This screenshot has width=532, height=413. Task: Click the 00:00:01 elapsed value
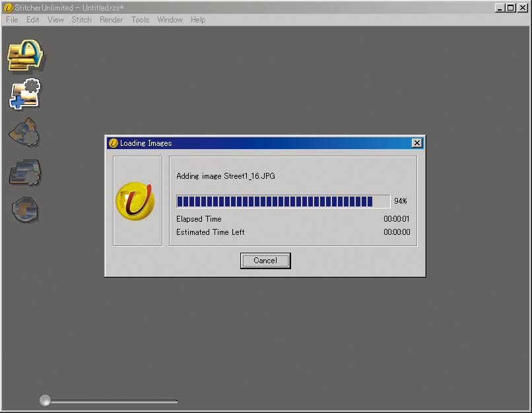[396, 219]
